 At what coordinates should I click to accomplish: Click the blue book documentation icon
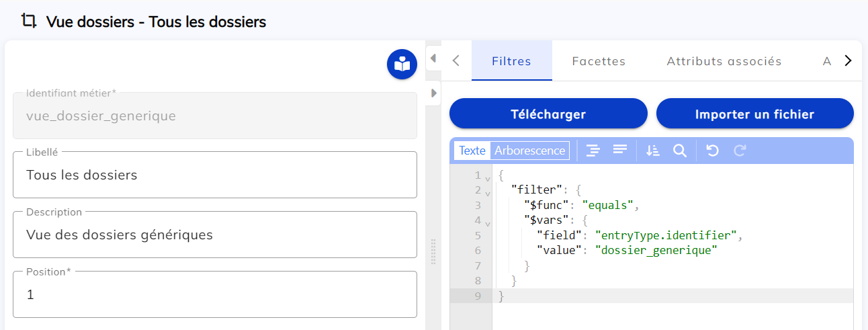click(x=402, y=65)
